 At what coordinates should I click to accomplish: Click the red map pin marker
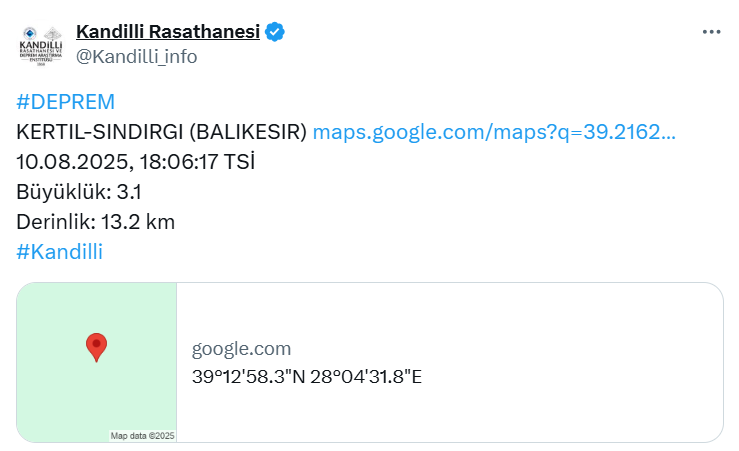point(96,348)
